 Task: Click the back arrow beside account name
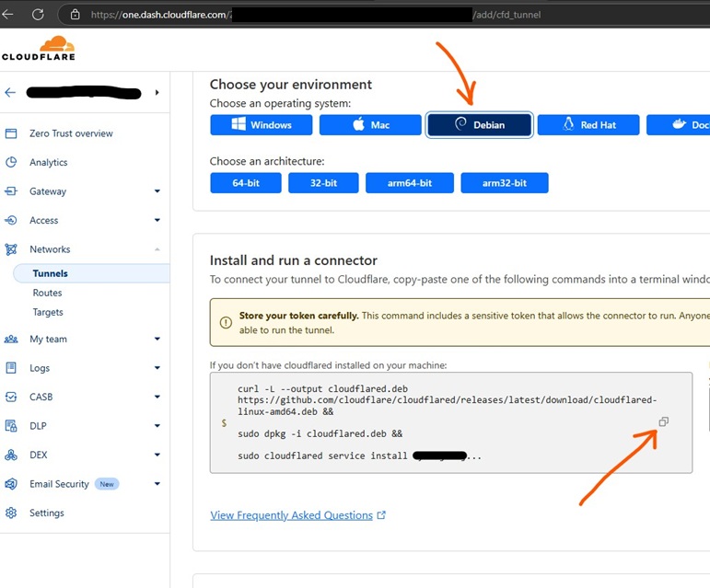[10, 93]
